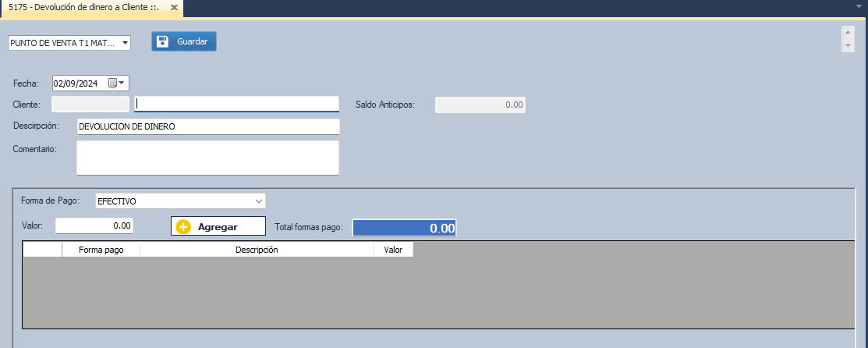Click the Forma pago column header
Image resolution: width=868 pixels, height=348 pixels.
[101, 250]
